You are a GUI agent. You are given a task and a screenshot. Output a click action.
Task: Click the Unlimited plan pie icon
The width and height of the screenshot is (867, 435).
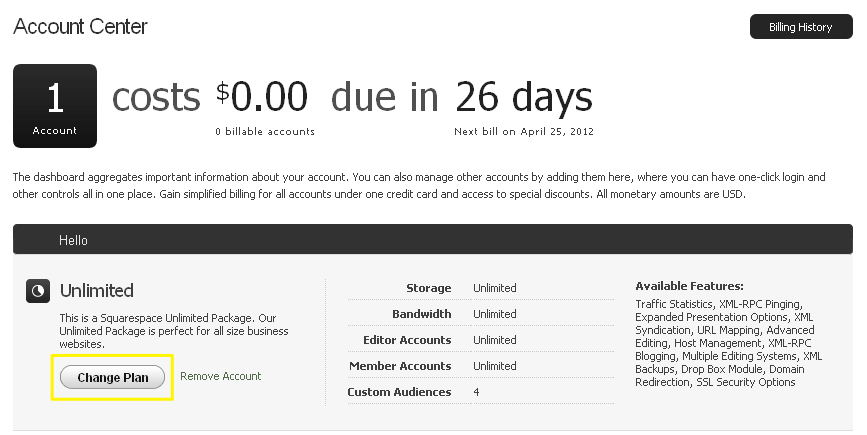38,291
